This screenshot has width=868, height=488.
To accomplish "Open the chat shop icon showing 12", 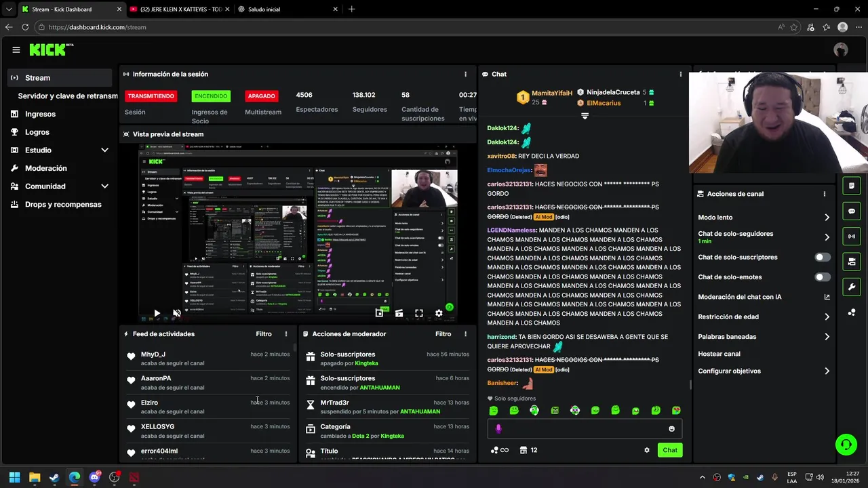I will (529, 450).
